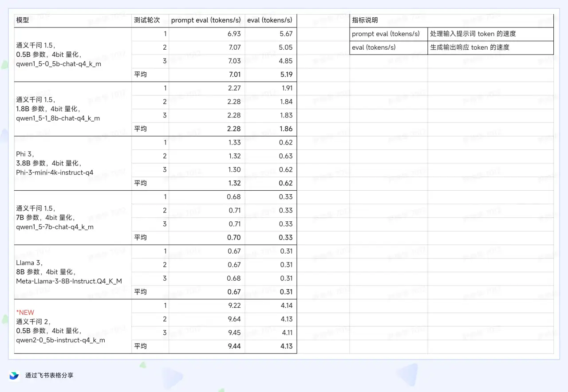Select the qwen1_5-1_8b-chat-q4_k_m model cell
Screen dimensions: 568x392
point(73,109)
